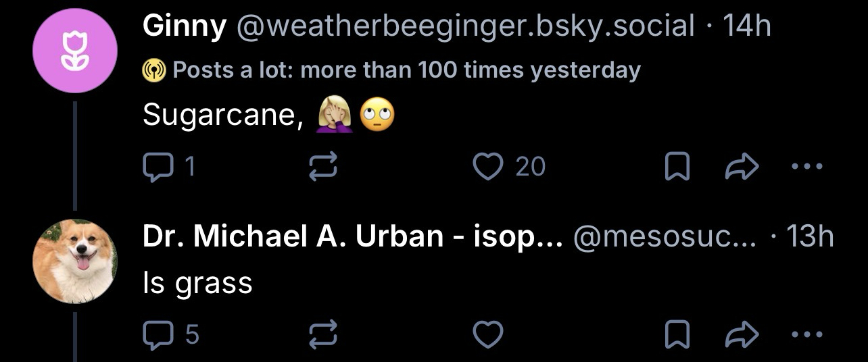Open the 14h timestamp on Ginny's post
The image size is (868, 362).
pos(746,27)
